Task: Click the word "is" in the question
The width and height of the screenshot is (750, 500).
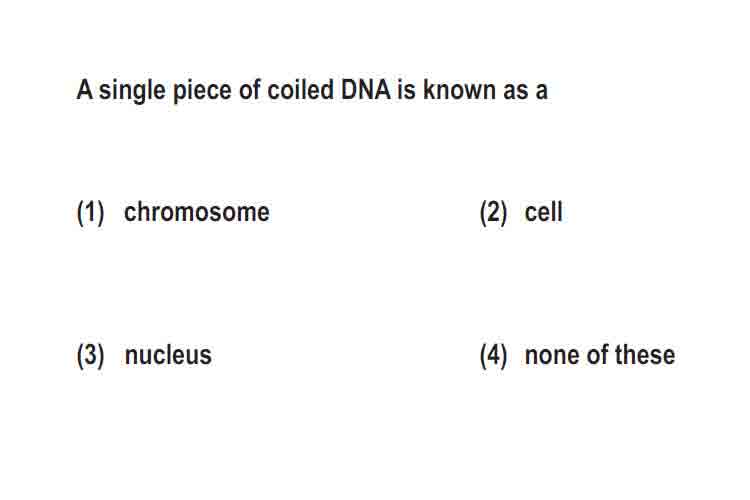Action: (407, 90)
